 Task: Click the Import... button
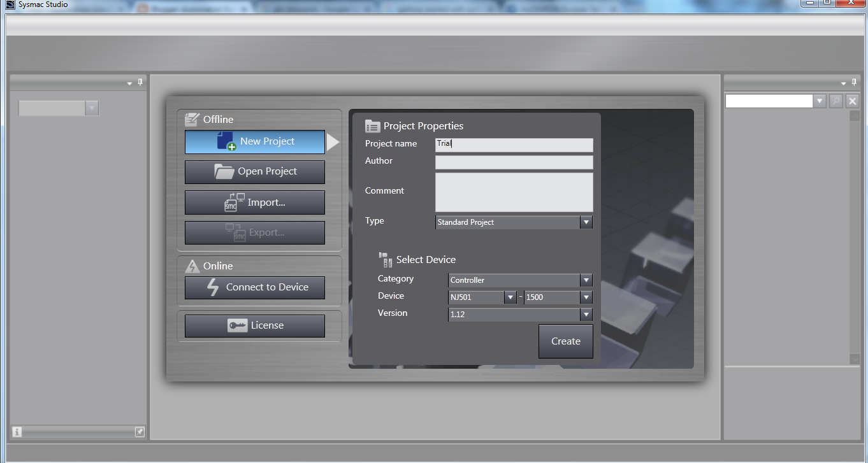click(255, 203)
